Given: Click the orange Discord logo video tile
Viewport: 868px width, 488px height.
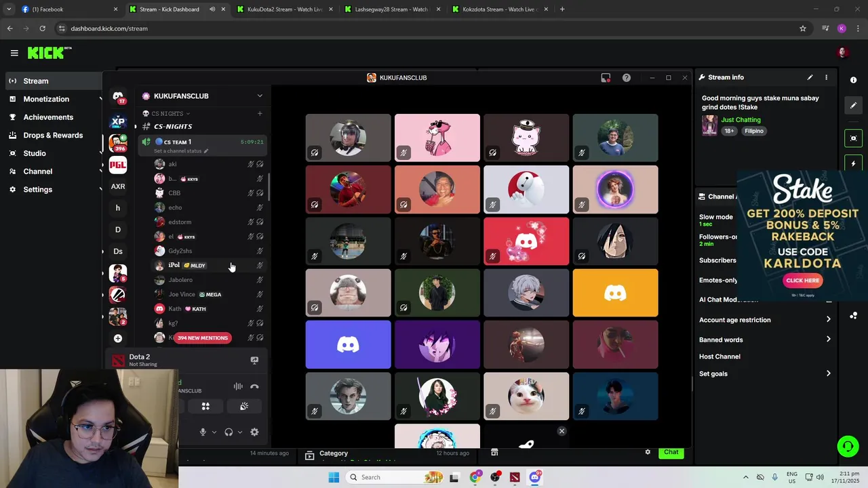Looking at the screenshot, I should pos(615,293).
